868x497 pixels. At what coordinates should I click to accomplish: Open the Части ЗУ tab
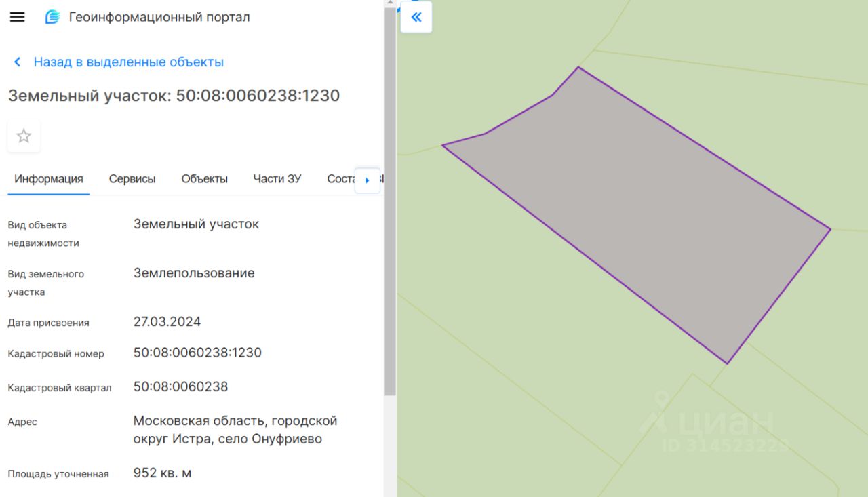point(277,179)
